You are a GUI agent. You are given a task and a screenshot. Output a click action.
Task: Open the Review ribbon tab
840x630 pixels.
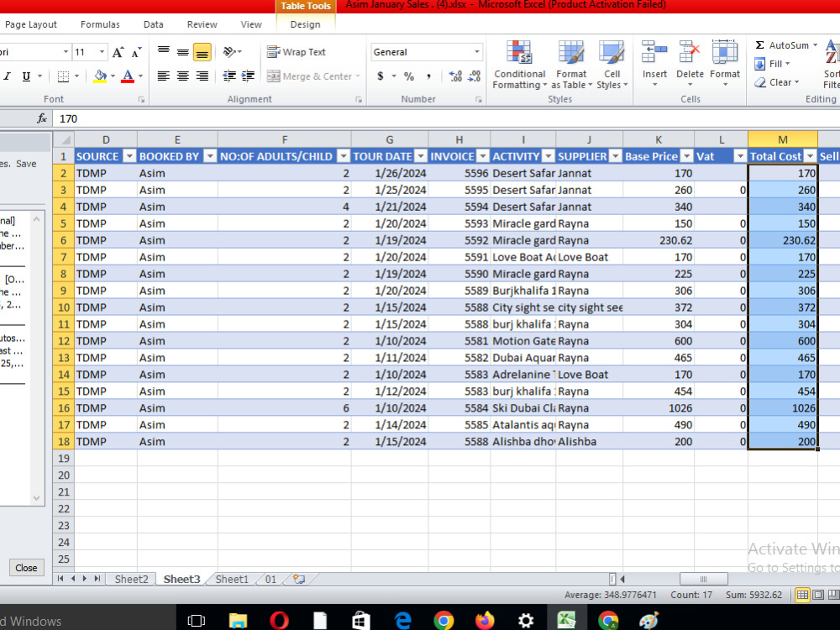[x=202, y=24]
